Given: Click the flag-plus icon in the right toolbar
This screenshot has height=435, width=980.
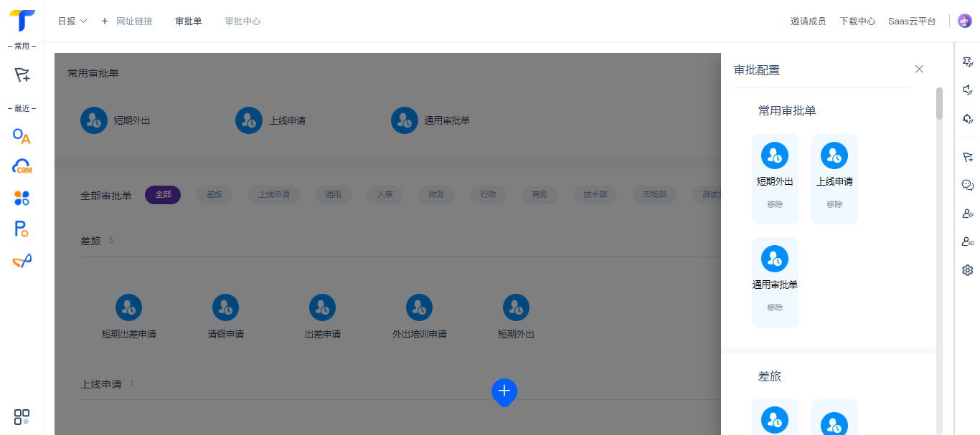Looking at the screenshot, I should click(x=967, y=157).
